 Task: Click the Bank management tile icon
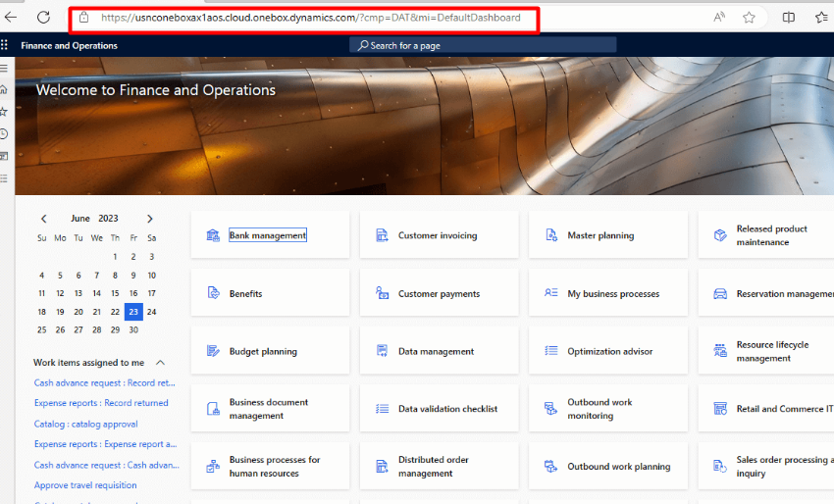pyautogui.click(x=213, y=235)
